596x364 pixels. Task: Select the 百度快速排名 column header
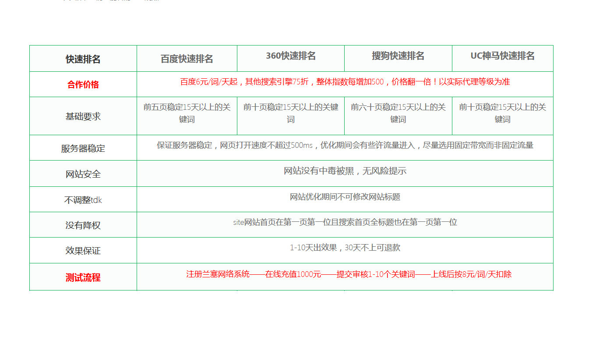(187, 59)
